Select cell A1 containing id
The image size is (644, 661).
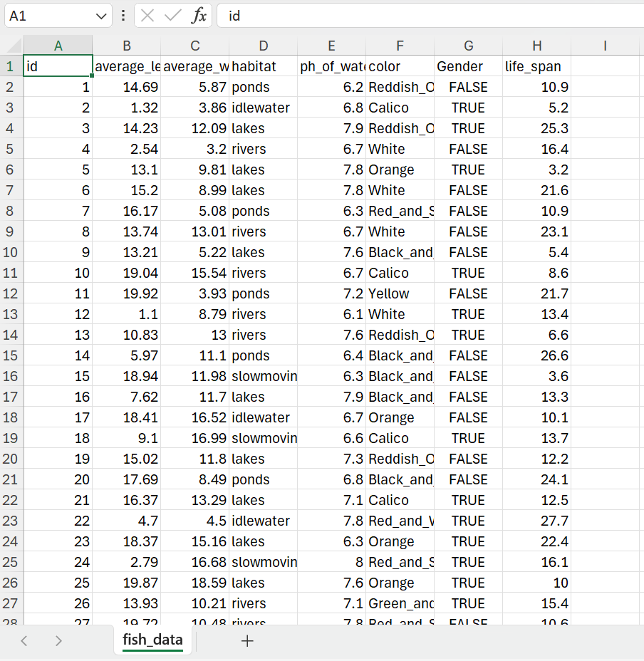click(58, 66)
